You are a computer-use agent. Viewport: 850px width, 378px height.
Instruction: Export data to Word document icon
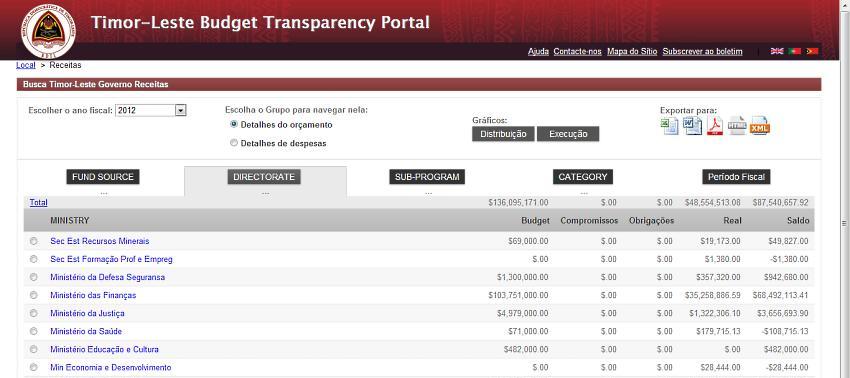[x=692, y=126]
